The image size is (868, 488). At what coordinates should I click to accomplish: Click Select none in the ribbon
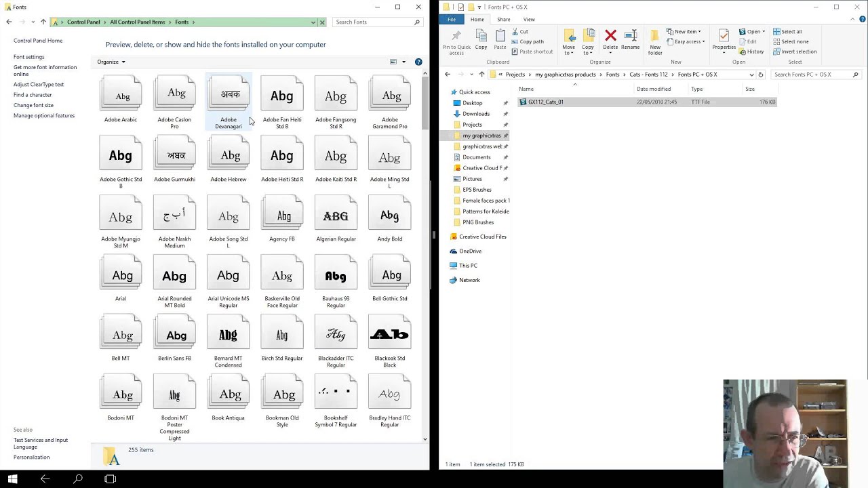pos(791,41)
